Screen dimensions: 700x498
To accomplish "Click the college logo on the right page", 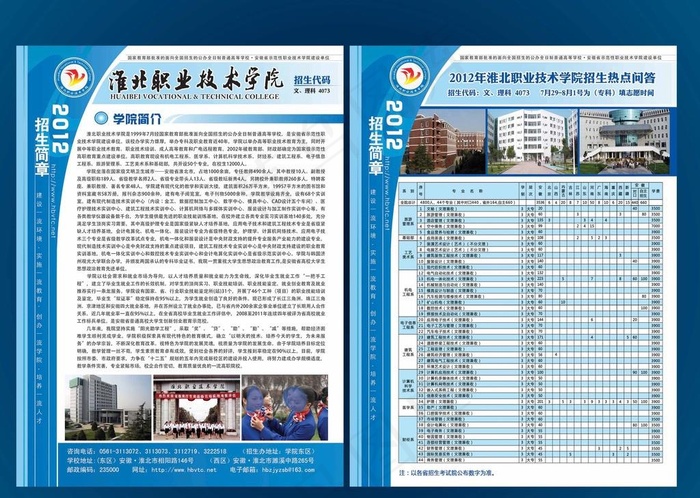I will 409,76.
